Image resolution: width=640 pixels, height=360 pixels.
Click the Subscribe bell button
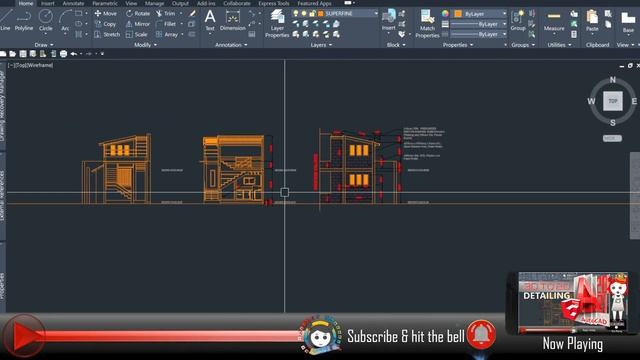481,334
